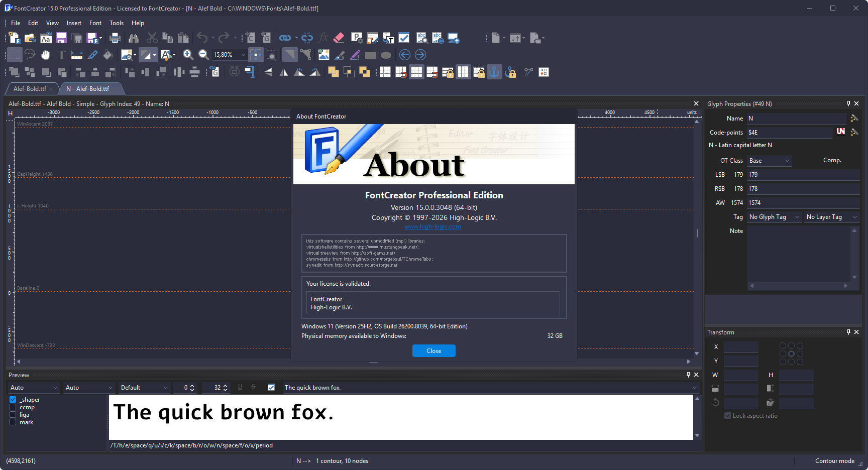Go to previous glyph with left arrow
Viewport: 868px width, 470px height.
[405, 55]
